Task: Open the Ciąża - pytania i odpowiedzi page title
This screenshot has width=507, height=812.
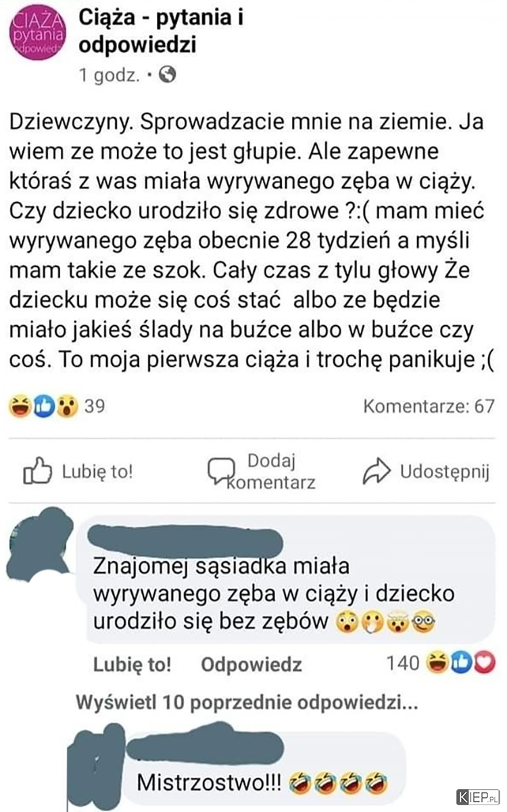Action: [x=161, y=32]
